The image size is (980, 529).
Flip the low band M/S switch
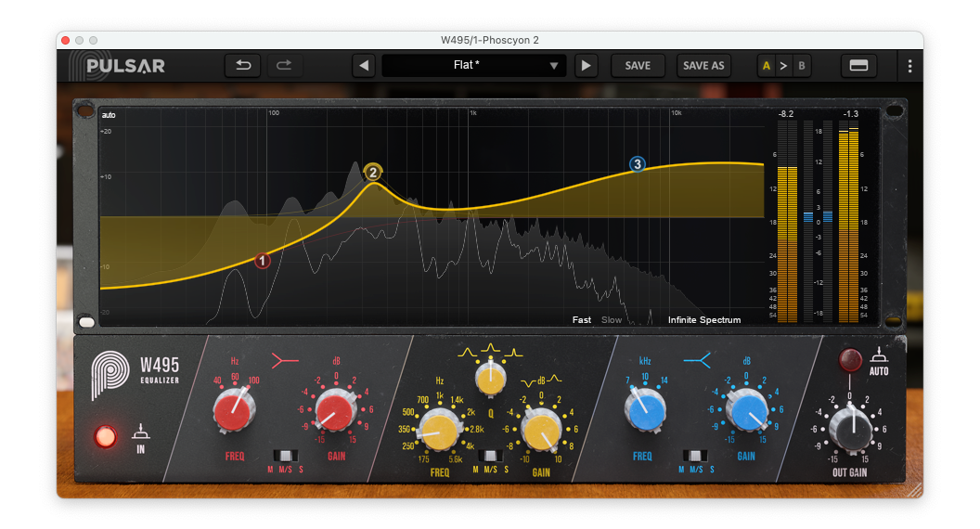tap(286, 456)
